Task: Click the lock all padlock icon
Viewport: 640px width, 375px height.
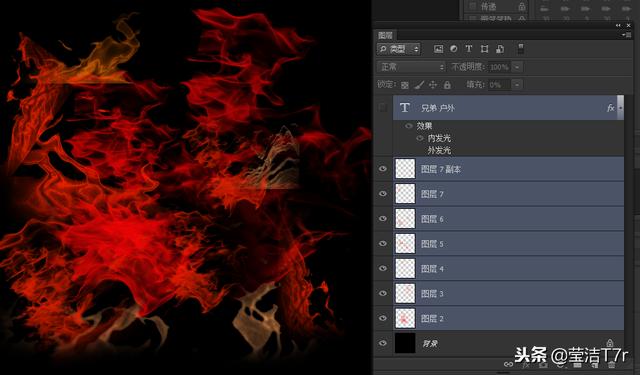Action: point(447,85)
